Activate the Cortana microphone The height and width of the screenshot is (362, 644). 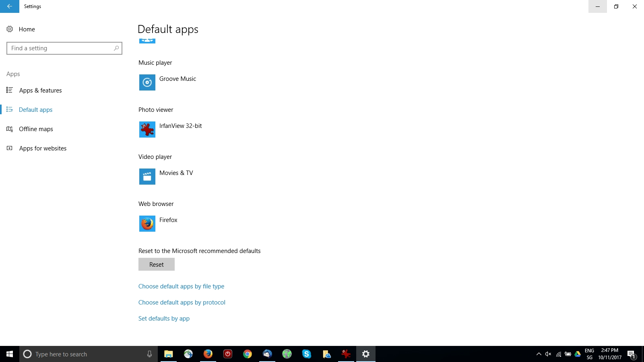149,354
